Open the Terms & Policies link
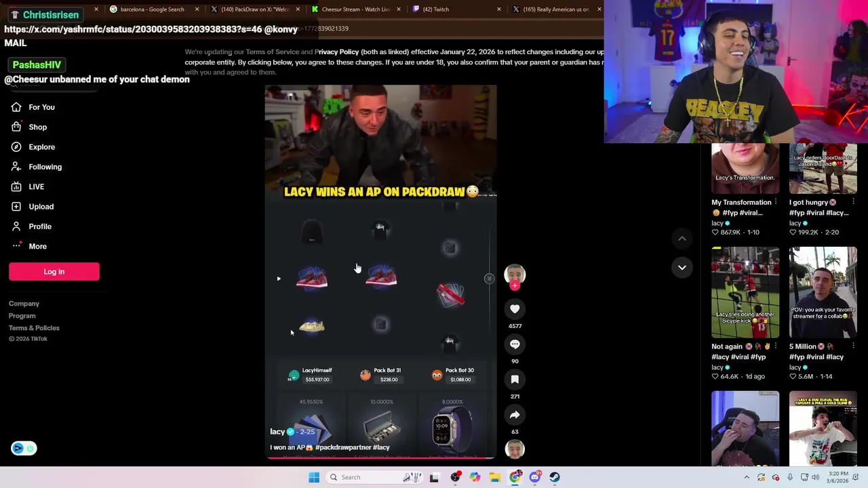 [x=34, y=328]
